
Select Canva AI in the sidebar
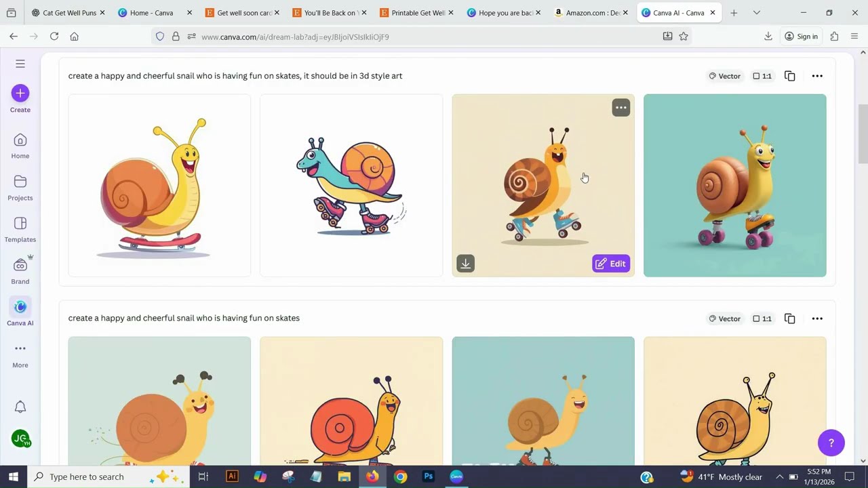[20, 313]
